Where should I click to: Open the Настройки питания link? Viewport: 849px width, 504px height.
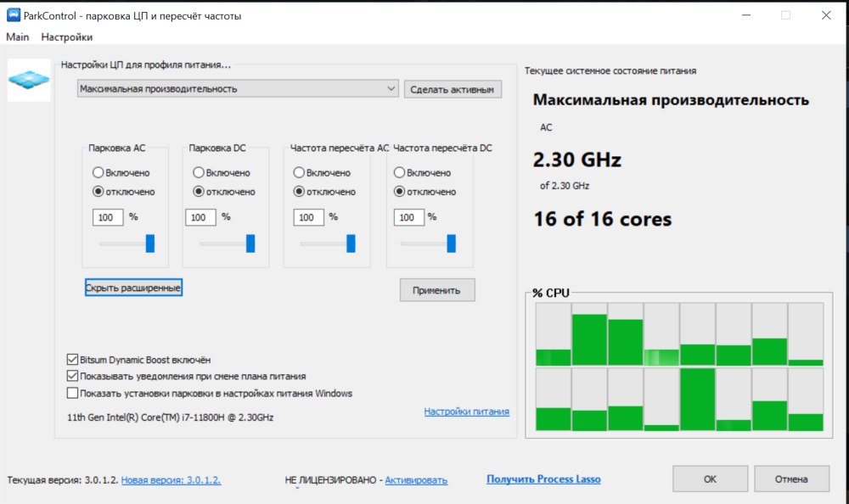pos(466,412)
